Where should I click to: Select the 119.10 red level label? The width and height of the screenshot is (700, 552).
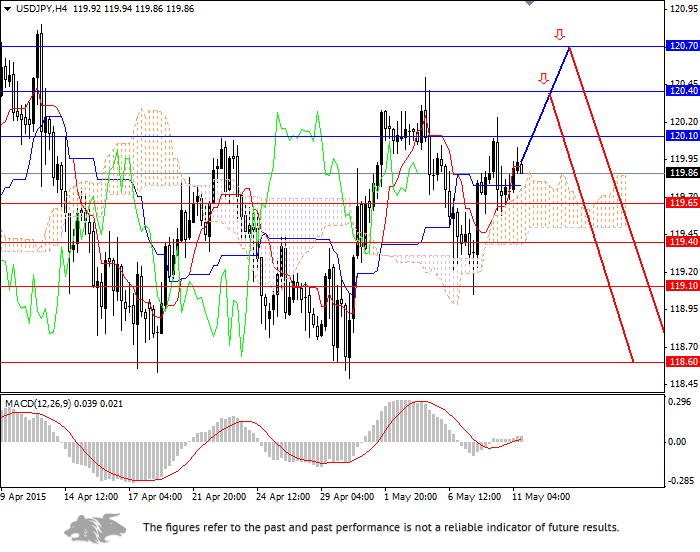point(683,286)
